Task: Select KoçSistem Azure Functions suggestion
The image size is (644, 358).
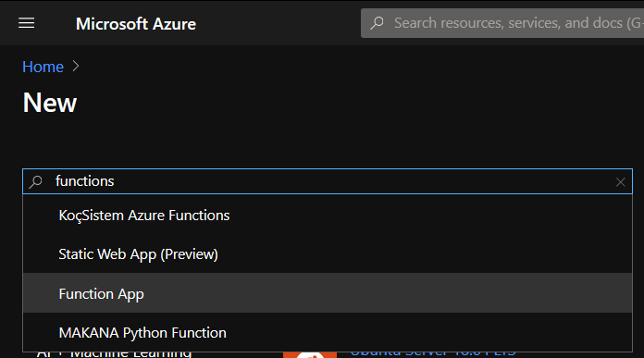Action: [x=328, y=216]
